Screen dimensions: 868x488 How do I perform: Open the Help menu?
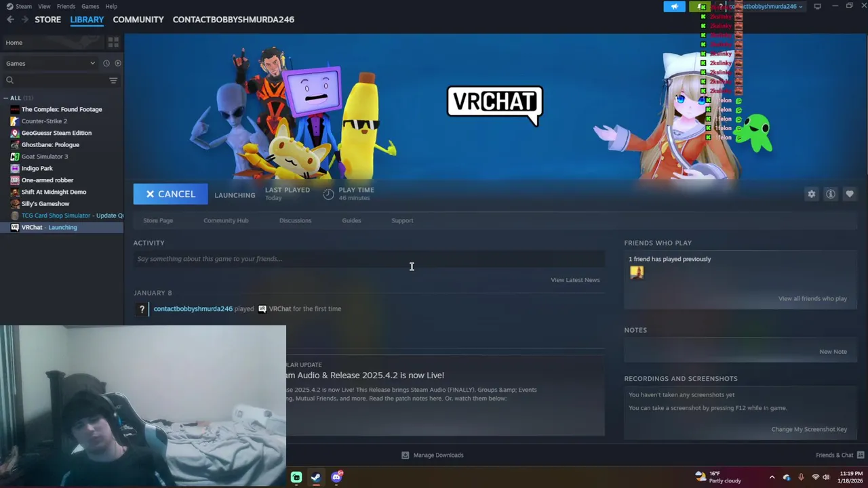pos(111,6)
